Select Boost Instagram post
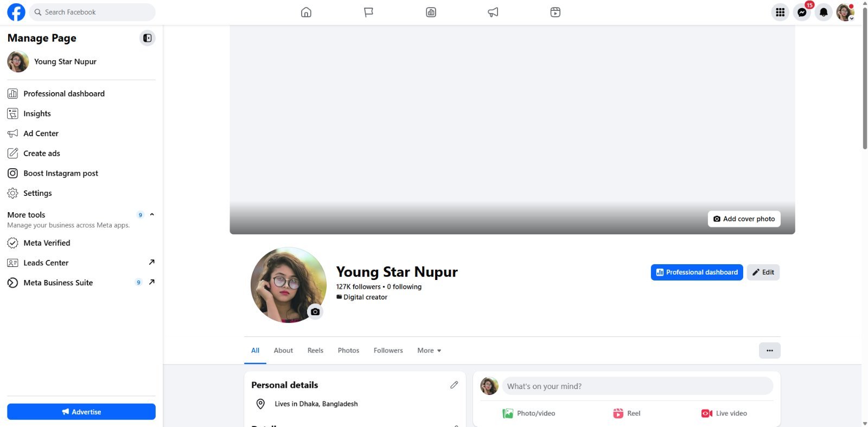 (81, 173)
